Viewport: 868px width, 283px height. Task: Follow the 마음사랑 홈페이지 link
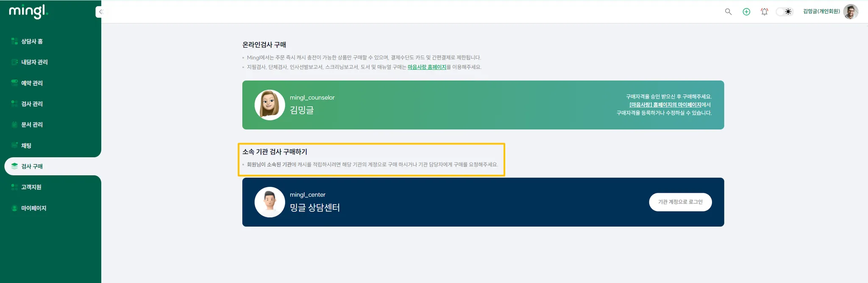click(x=427, y=67)
